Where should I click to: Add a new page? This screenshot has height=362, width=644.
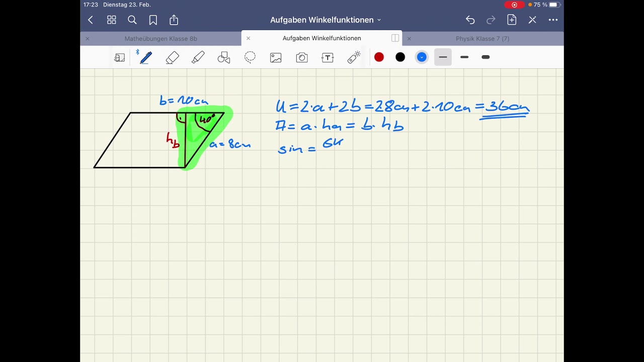click(x=512, y=20)
